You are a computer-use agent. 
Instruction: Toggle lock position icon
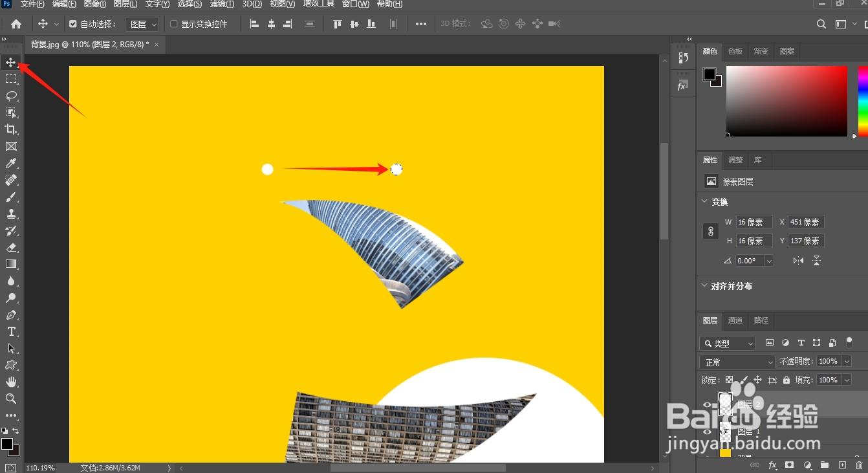coord(757,380)
